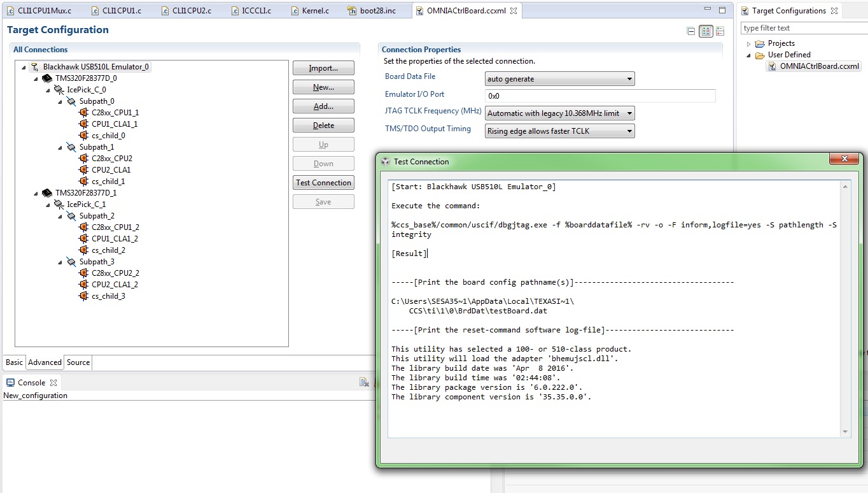Close the Test Connection dialog
The width and height of the screenshot is (868, 493).
click(x=844, y=159)
